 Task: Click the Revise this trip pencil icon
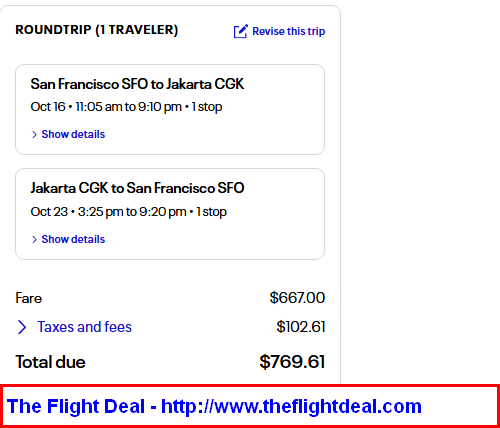point(240,31)
